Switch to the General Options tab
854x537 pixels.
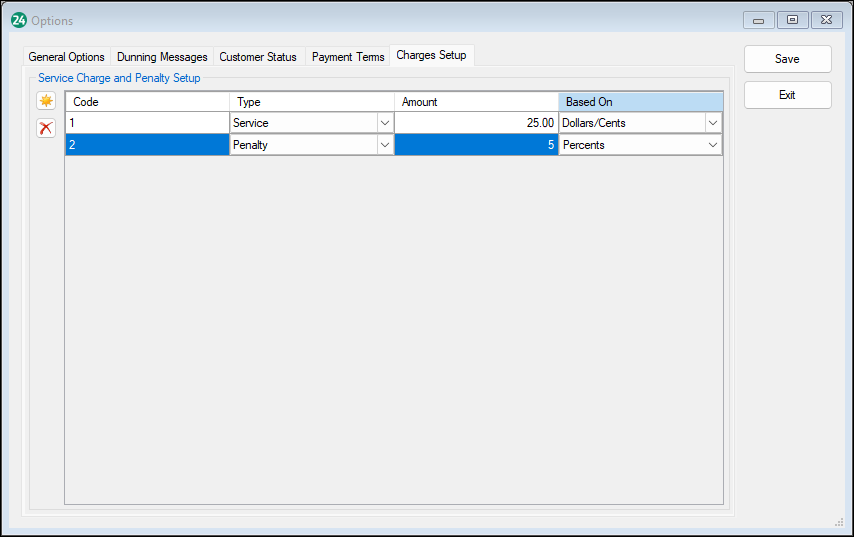[x=66, y=57]
